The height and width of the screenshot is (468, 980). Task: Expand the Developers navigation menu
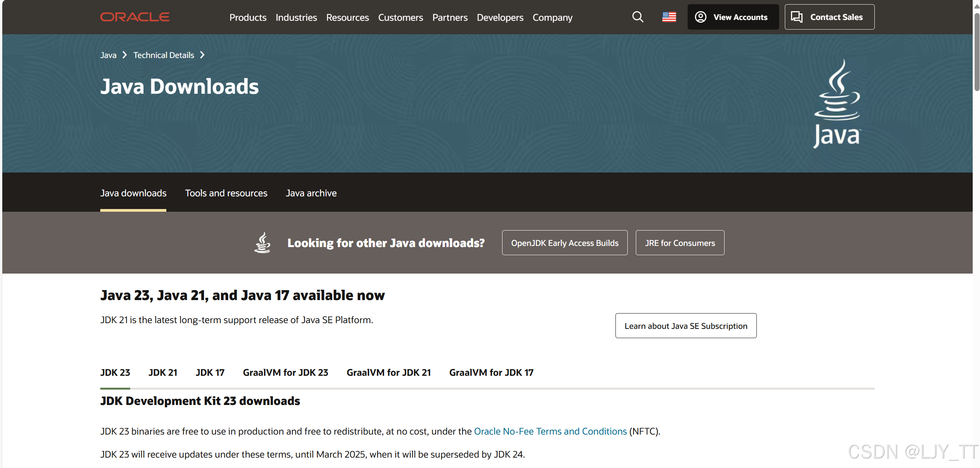click(x=500, y=17)
